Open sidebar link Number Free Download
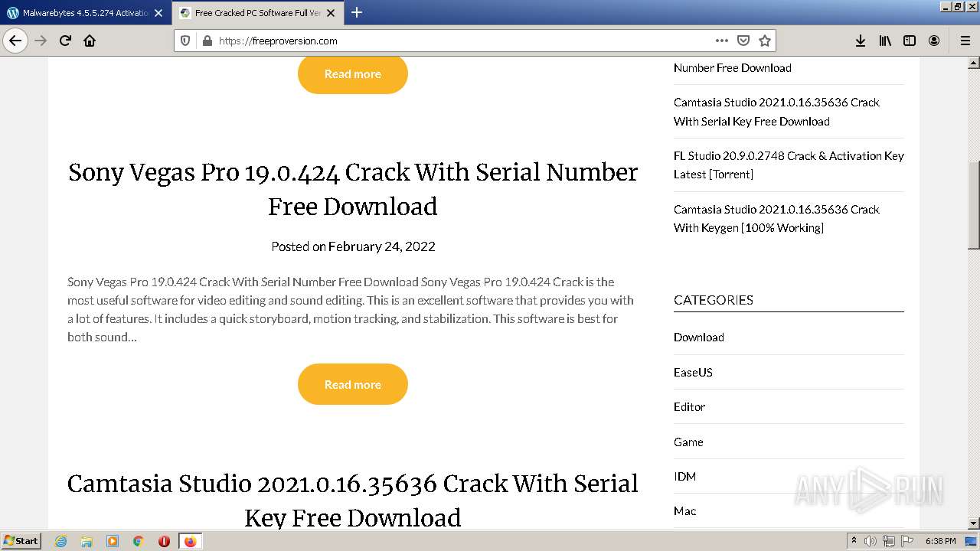 tap(732, 67)
